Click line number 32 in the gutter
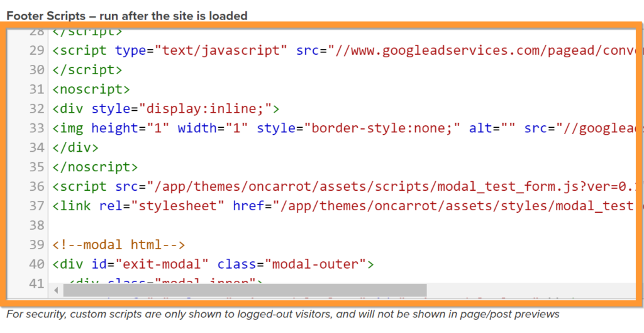 click(36, 109)
